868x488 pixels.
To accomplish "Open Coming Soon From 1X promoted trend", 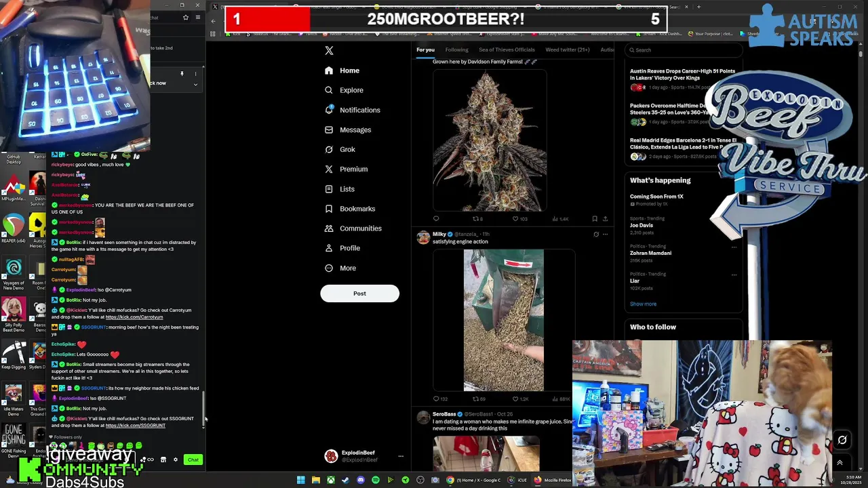I will point(656,197).
